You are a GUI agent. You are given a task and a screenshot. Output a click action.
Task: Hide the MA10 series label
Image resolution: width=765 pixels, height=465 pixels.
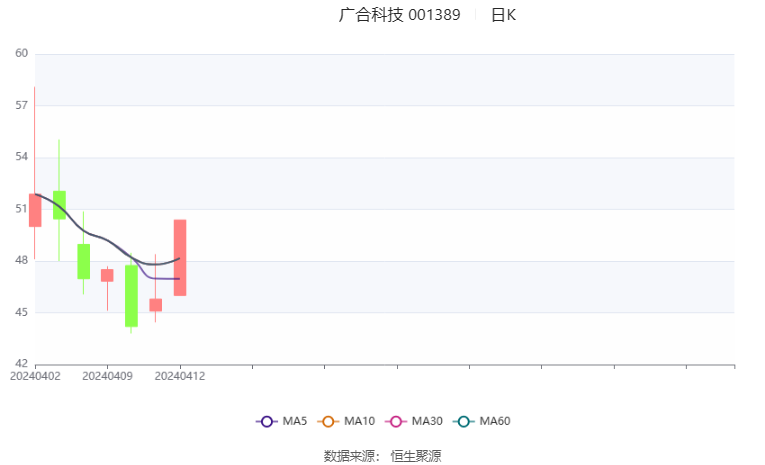(x=359, y=421)
